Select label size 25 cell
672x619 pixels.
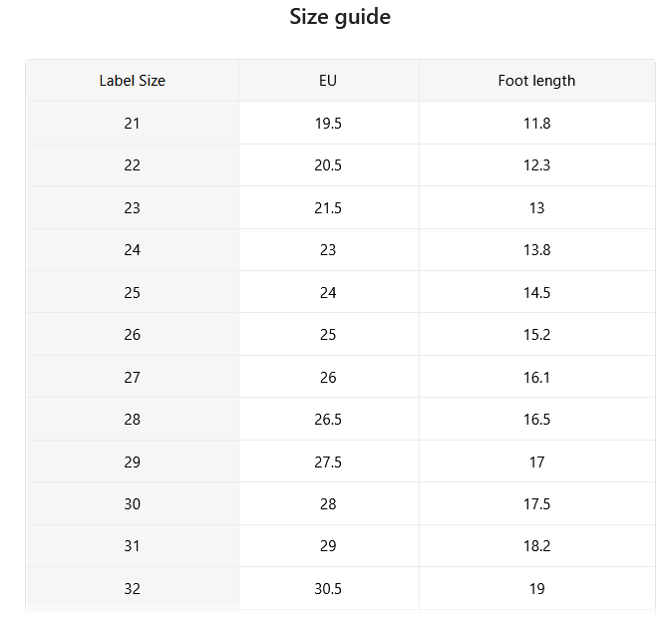(x=132, y=292)
